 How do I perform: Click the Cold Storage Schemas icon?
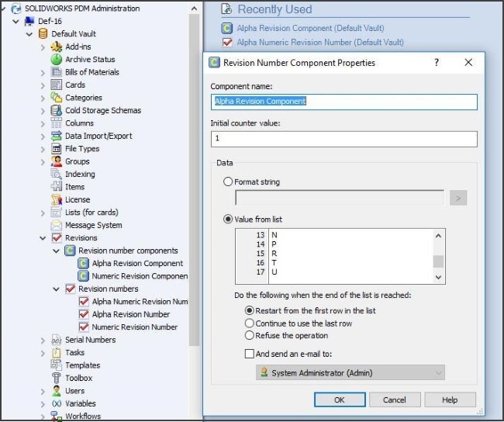[x=57, y=110]
